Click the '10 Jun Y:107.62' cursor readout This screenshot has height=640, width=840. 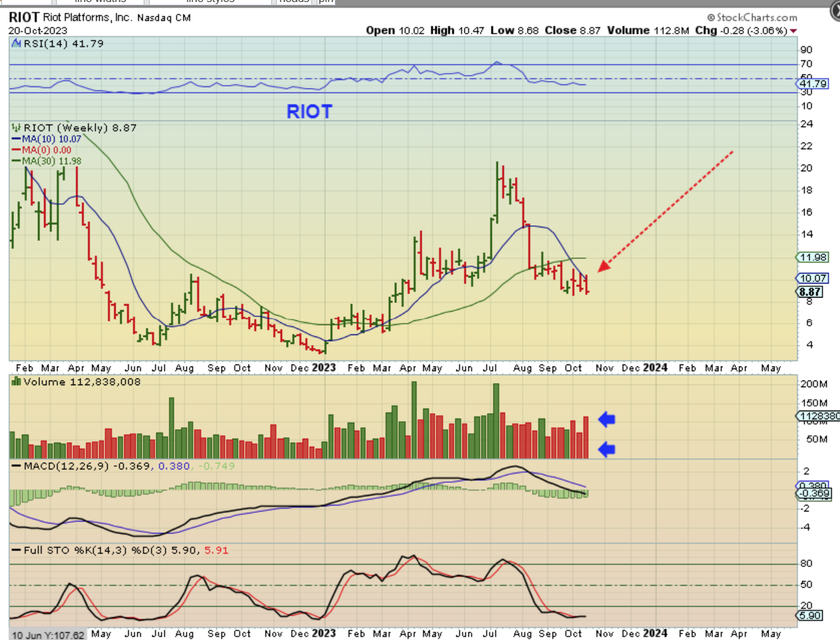tap(48, 635)
